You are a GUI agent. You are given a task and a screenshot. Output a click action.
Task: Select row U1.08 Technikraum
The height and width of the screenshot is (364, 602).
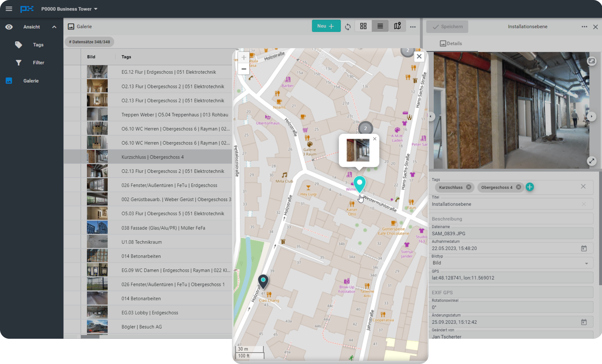(148, 242)
